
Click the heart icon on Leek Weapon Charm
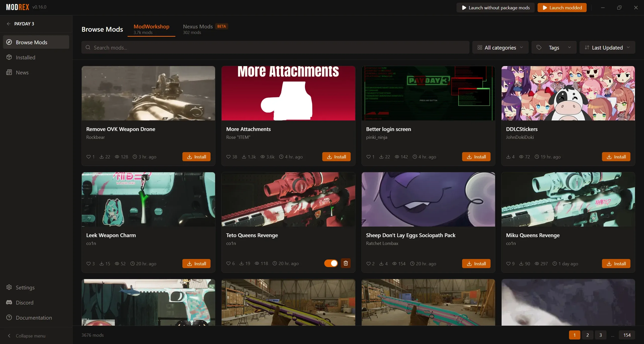coord(88,264)
